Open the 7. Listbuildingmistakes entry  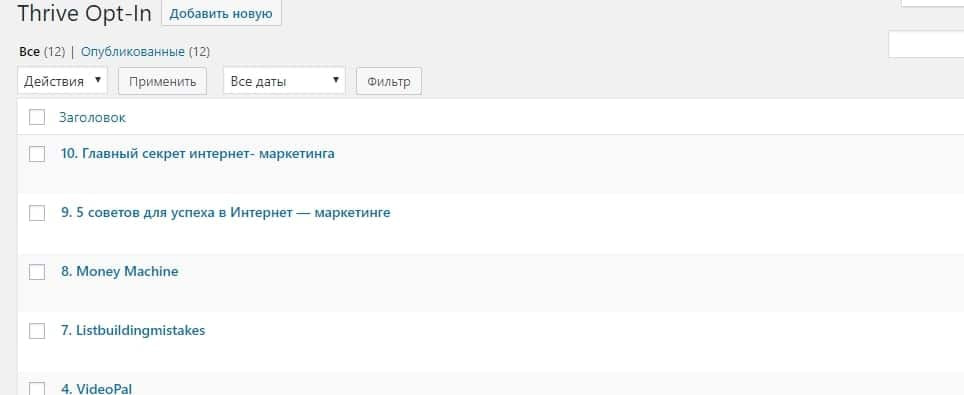(133, 330)
